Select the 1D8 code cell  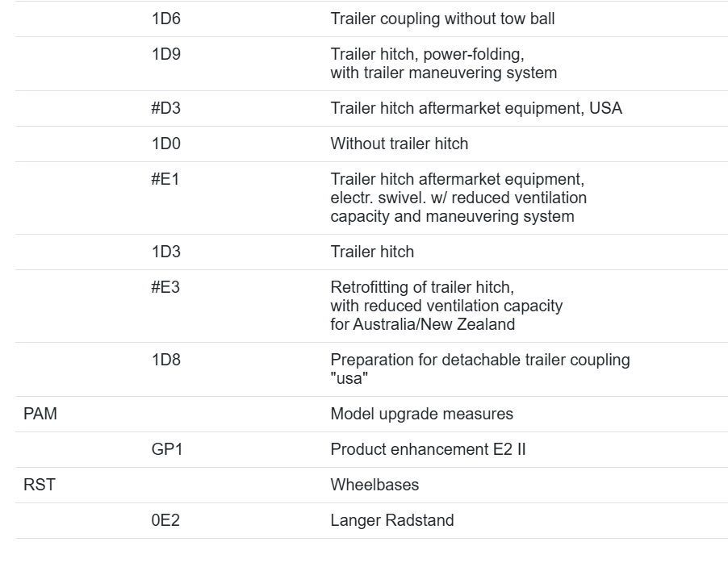coord(165,360)
